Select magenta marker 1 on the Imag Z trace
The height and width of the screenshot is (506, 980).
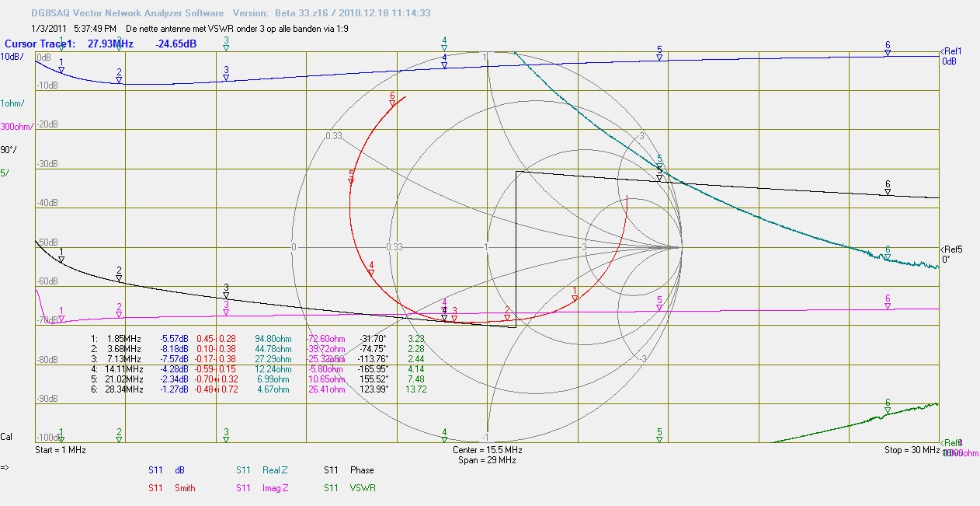(x=61, y=315)
